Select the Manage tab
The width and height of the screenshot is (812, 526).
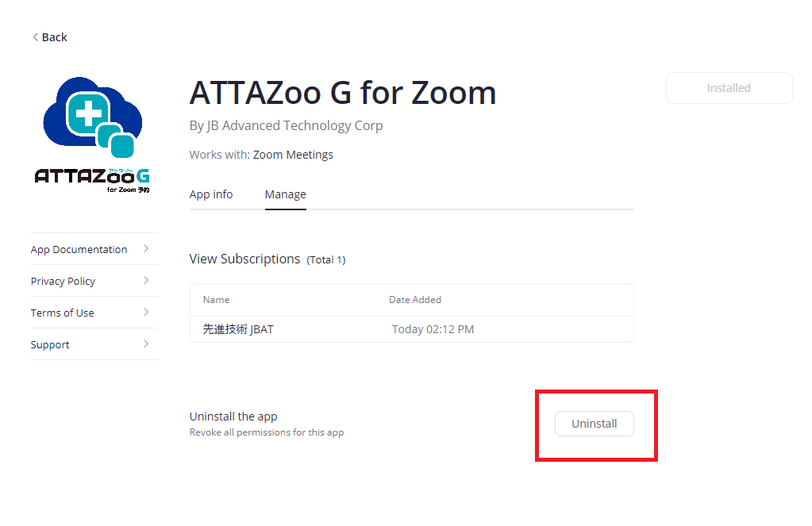[285, 194]
